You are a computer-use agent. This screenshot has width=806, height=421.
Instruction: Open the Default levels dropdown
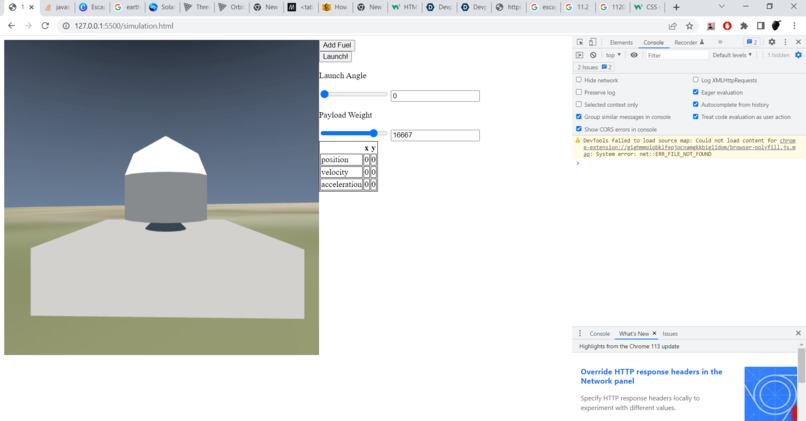pos(732,55)
